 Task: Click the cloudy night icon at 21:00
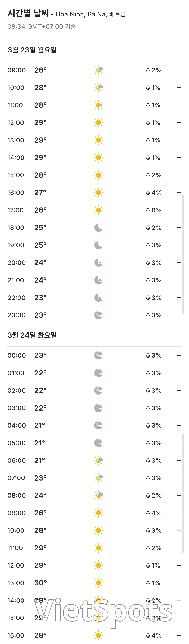(x=98, y=280)
